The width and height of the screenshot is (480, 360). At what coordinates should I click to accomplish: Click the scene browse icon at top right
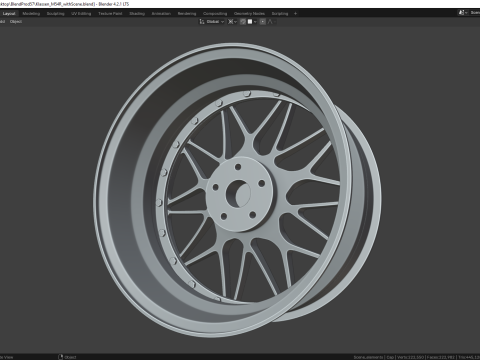coord(462,13)
